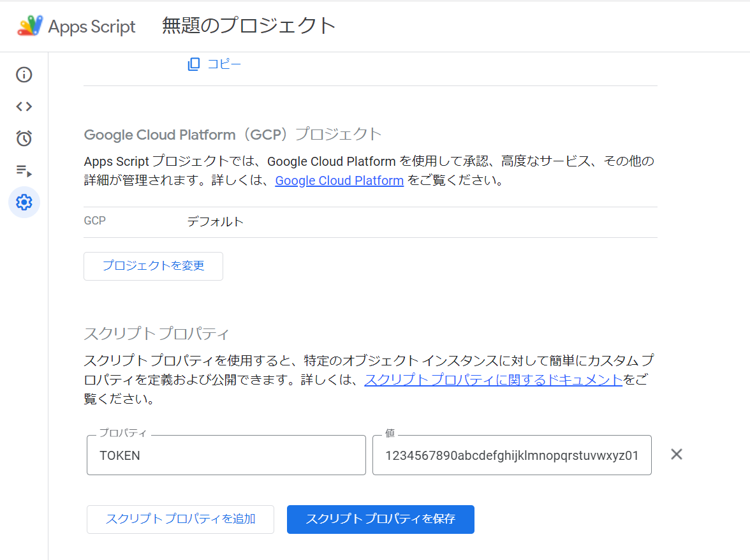The height and width of the screenshot is (560, 750).
Task: Click the Google Cloud Platform (GCP) プロジェクト heading
Action: click(232, 135)
